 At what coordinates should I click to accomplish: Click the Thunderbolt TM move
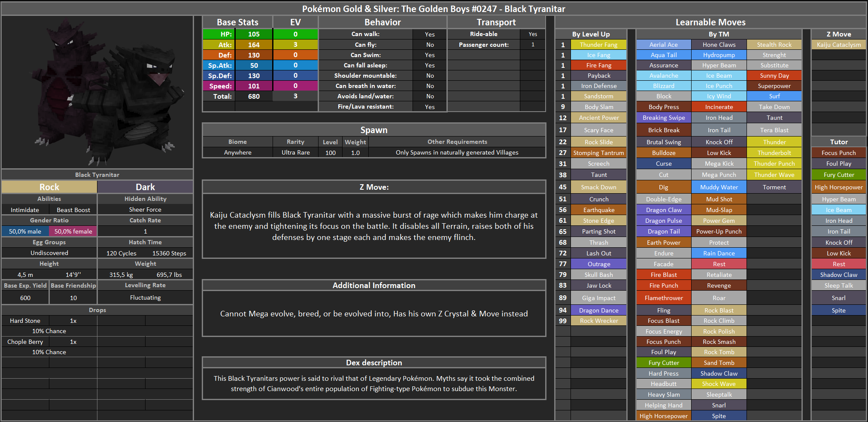coord(774,153)
